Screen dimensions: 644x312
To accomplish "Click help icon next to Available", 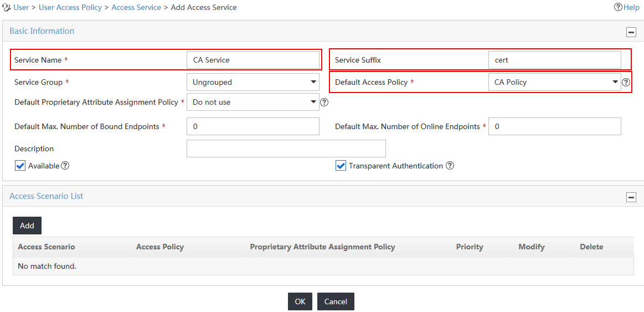I will click(x=65, y=166).
